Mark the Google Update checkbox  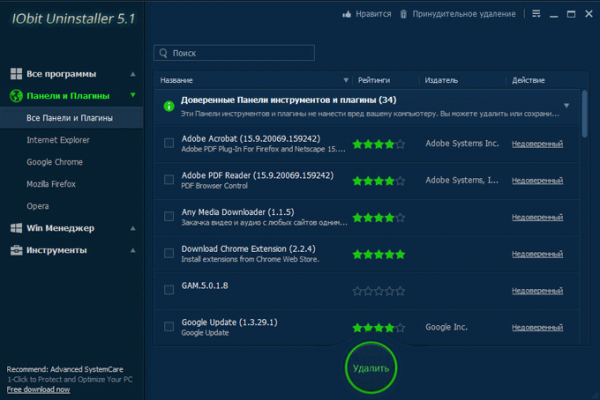169,327
